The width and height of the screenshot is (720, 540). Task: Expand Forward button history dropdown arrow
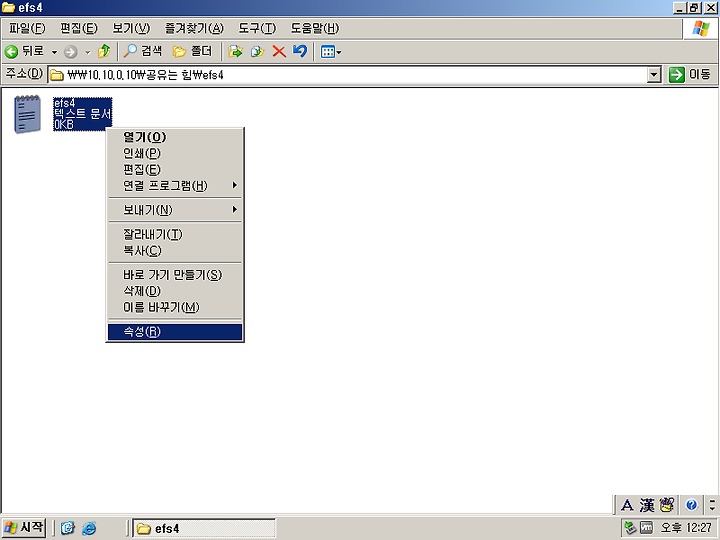click(88, 52)
